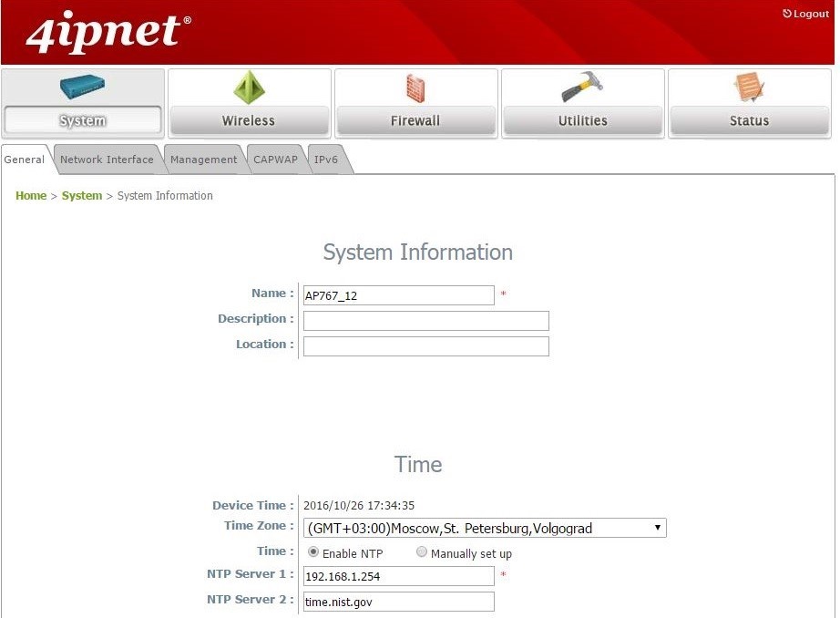840x618 pixels.
Task: Click the Location input field
Action: 425,345
